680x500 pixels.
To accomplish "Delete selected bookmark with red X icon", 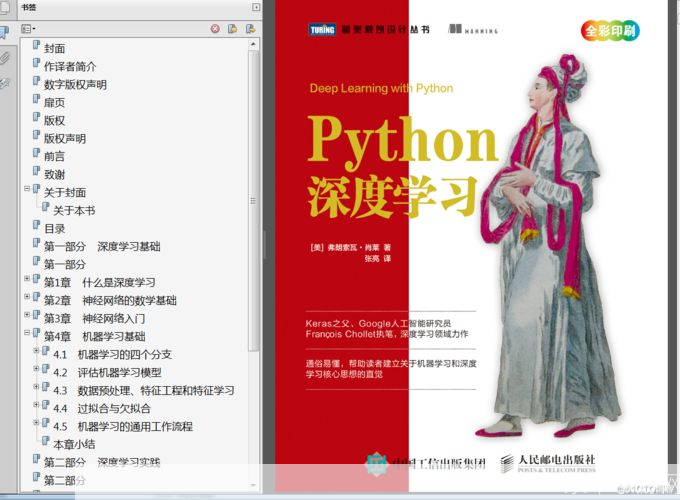I will pyautogui.click(x=215, y=29).
